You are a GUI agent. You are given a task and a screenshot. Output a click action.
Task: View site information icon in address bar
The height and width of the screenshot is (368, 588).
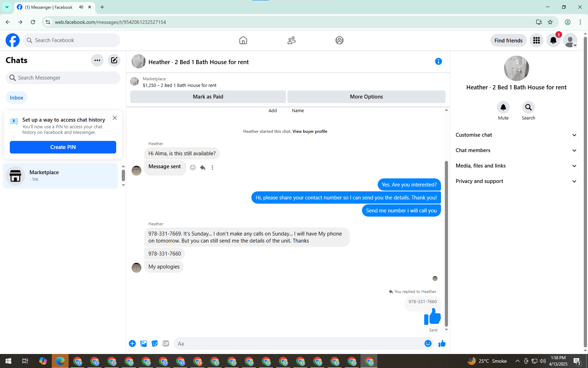(x=48, y=22)
